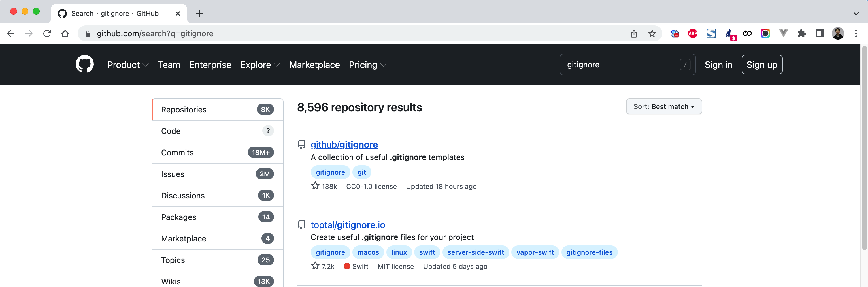This screenshot has height=287, width=868.
Task: Select the Packages filter in sidebar
Action: [218, 217]
